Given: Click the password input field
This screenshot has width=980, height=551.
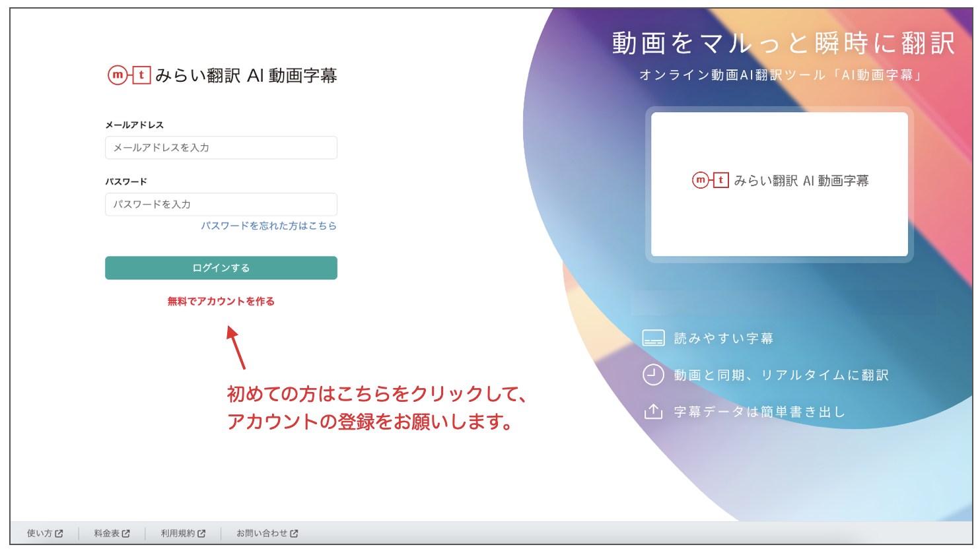Looking at the screenshot, I should pos(221,205).
